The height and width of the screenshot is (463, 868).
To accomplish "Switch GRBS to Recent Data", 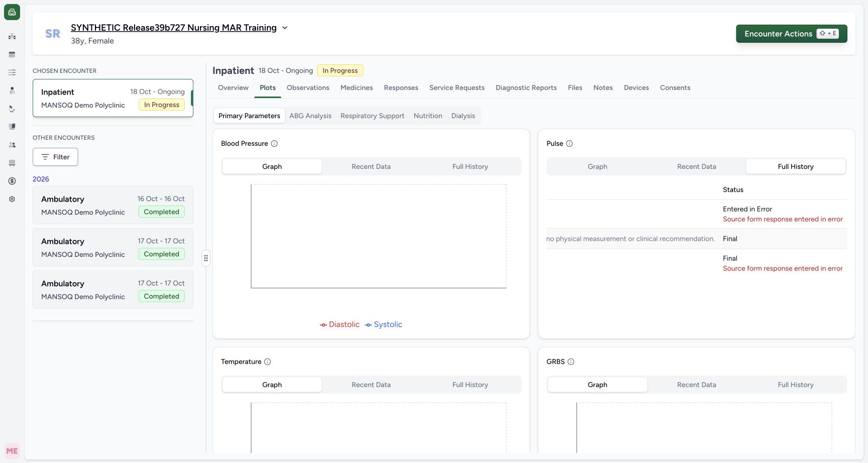I will click(x=697, y=385).
